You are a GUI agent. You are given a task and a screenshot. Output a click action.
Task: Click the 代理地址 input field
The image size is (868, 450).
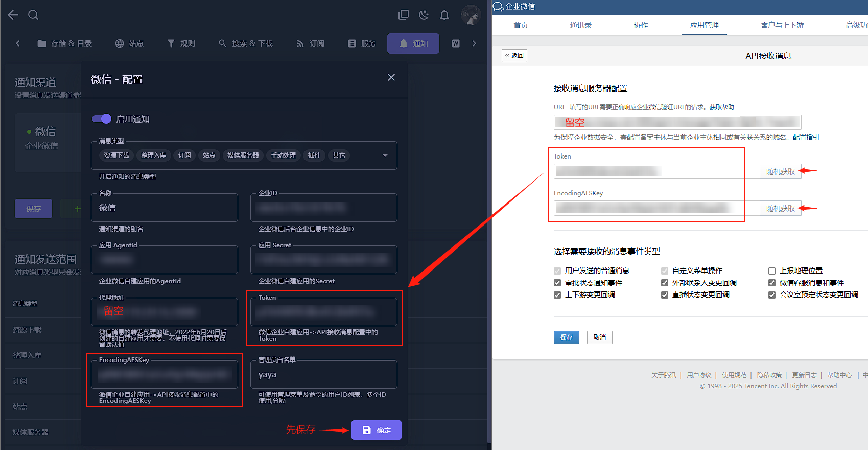tap(165, 312)
